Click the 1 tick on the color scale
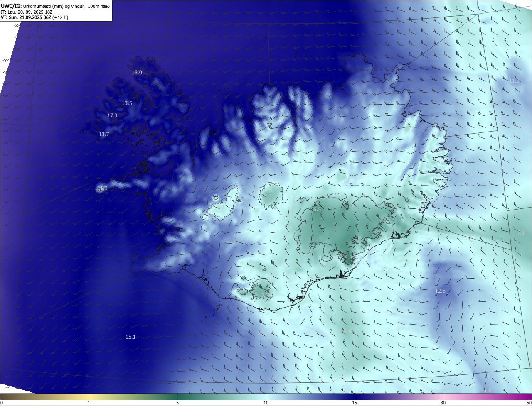This screenshot has height=406, width=532. pos(89,403)
